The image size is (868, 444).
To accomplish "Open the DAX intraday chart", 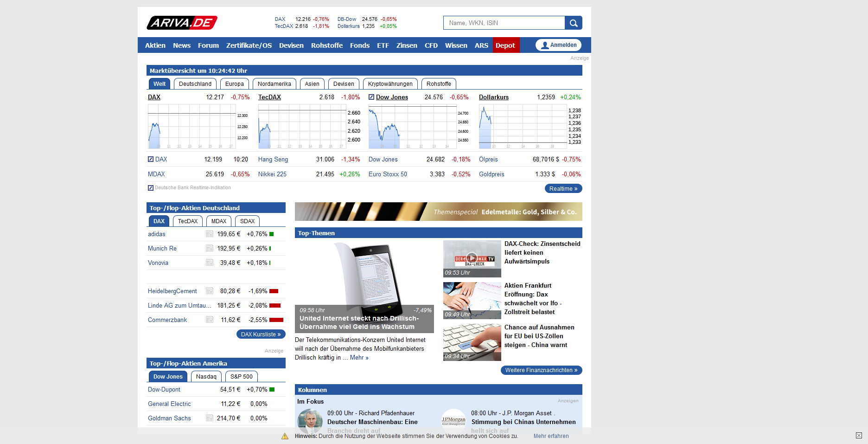I will point(192,126).
